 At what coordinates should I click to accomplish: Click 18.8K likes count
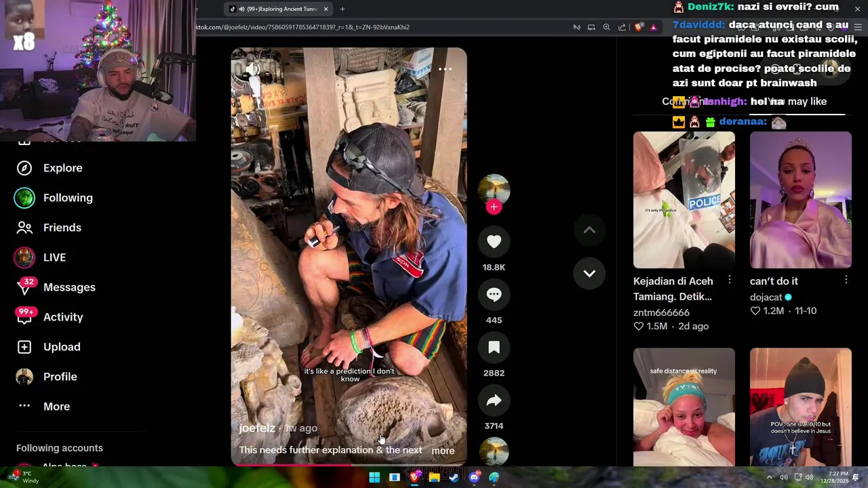coord(494,267)
